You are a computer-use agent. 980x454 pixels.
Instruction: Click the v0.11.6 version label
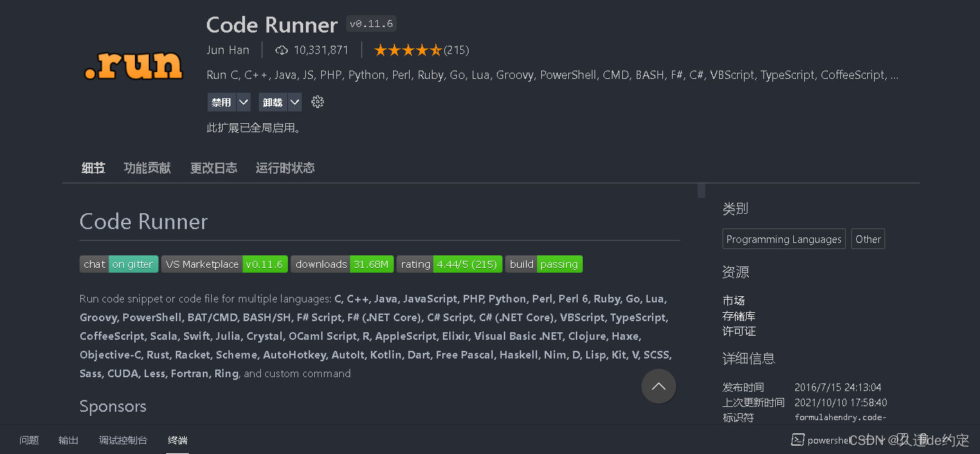(371, 24)
